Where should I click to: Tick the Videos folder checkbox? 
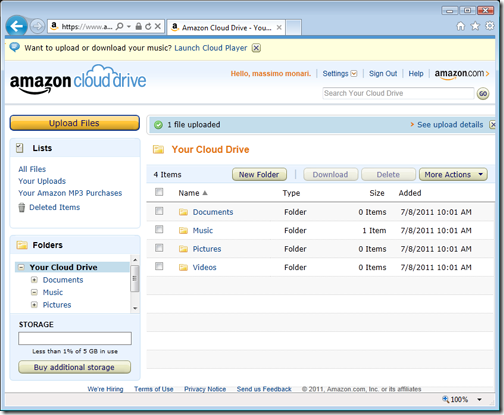point(159,266)
